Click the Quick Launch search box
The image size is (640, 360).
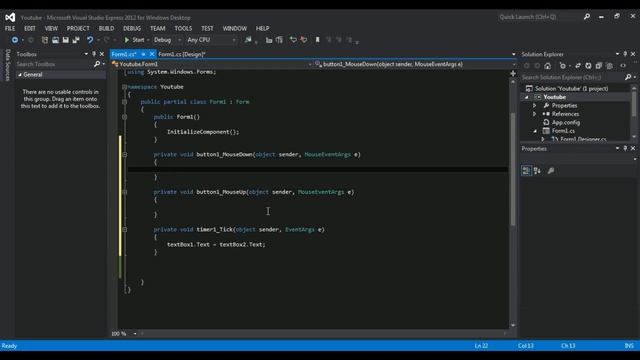pyautogui.click(x=540, y=17)
